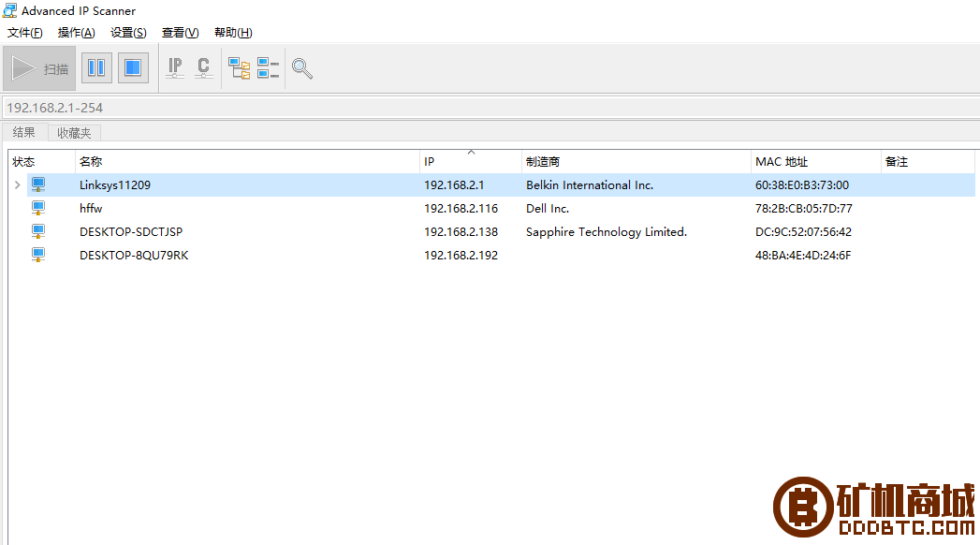Sort by IP column header
The height and width of the screenshot is (545, 980).
click(471, 162)
